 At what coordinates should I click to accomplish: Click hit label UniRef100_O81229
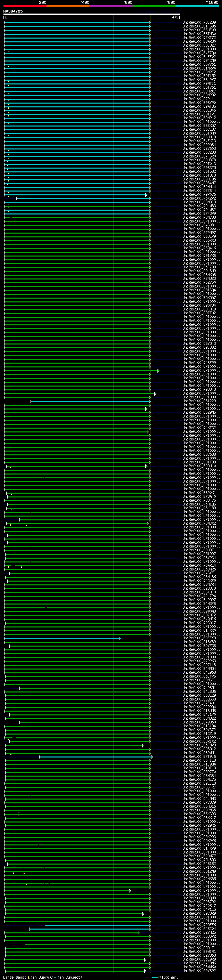pos(199,401)
